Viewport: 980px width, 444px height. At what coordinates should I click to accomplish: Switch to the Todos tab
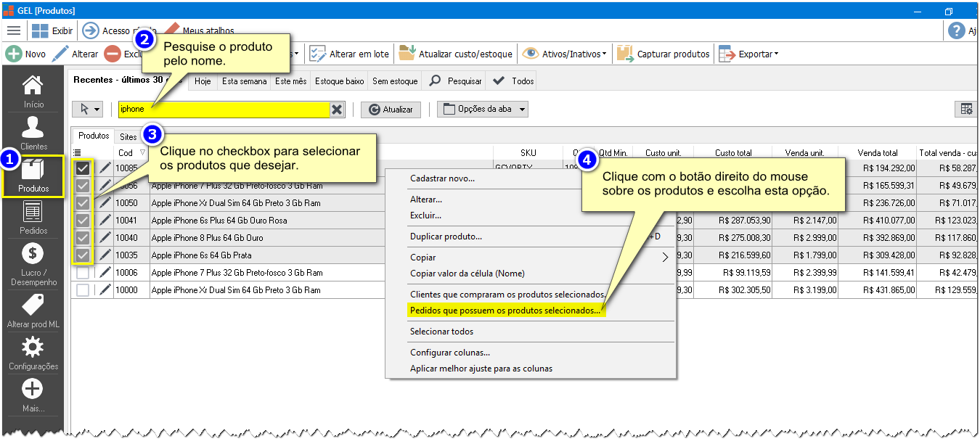pos(513,81)
